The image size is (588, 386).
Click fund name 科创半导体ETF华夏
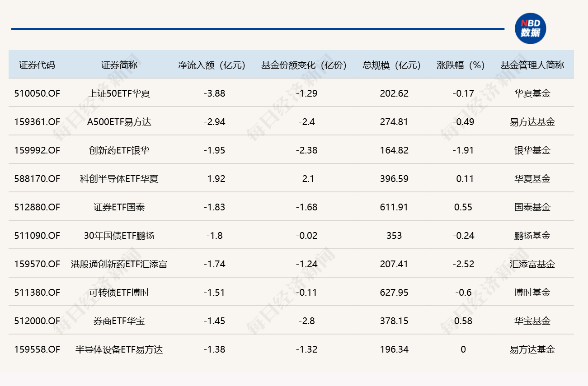119,179
